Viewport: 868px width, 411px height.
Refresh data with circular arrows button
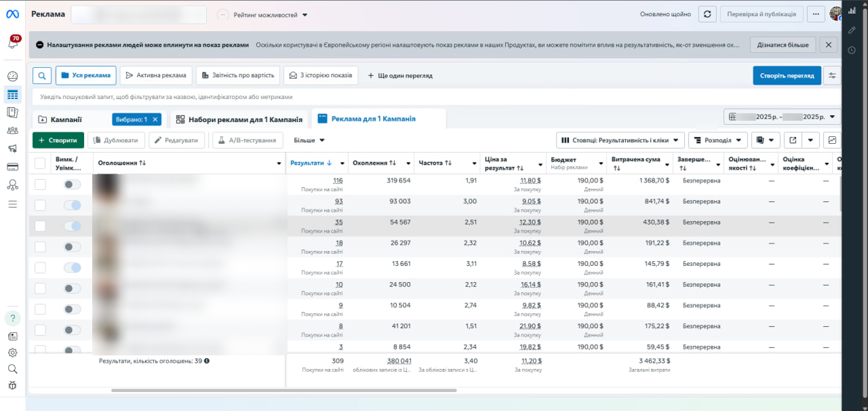(708, 14)
